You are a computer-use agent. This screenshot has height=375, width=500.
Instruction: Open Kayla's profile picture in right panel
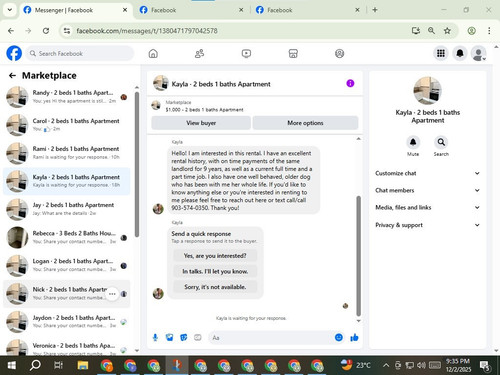tap(427, 90)
